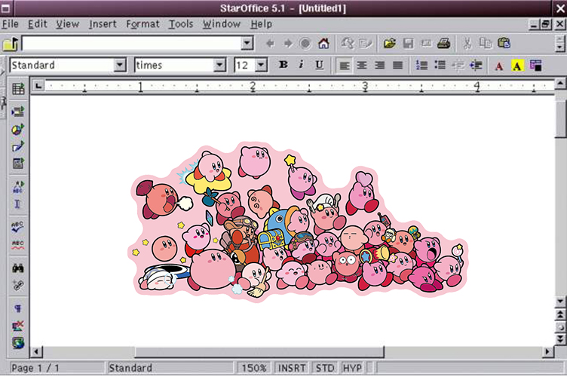Turn on bulleted list
The width and height of the screenshot is (567, 392).
(x=440, y=66)
